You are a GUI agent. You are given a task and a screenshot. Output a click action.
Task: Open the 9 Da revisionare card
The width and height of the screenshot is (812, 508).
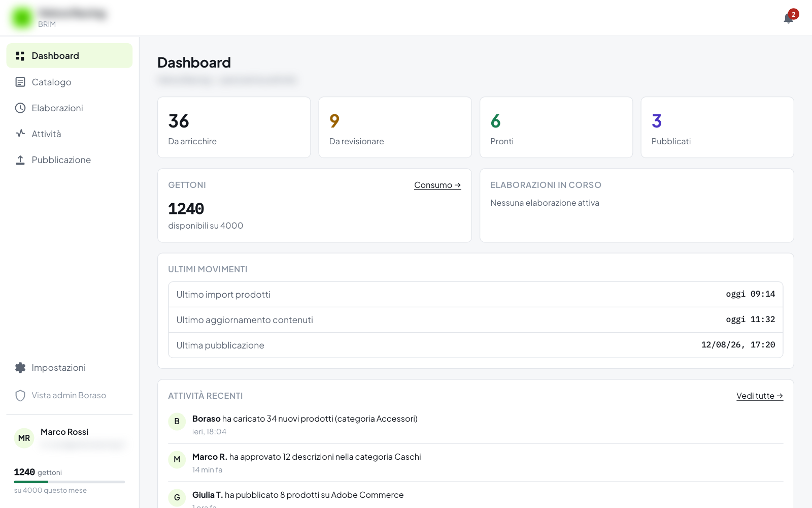point(395,128)
